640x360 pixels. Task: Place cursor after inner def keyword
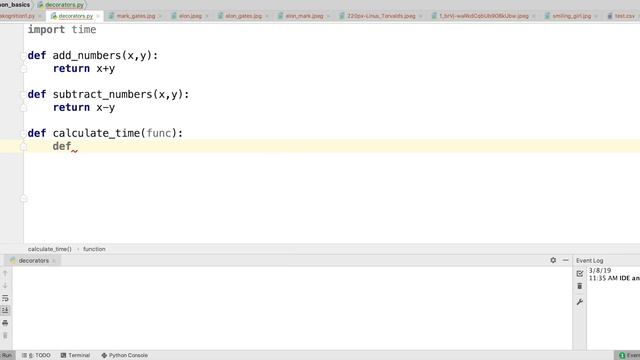72,146
